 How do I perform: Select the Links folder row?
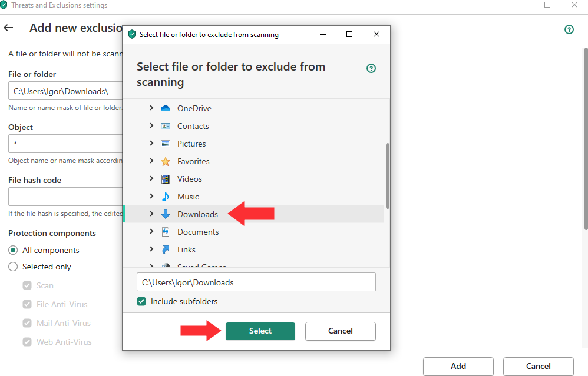point(253,249)
